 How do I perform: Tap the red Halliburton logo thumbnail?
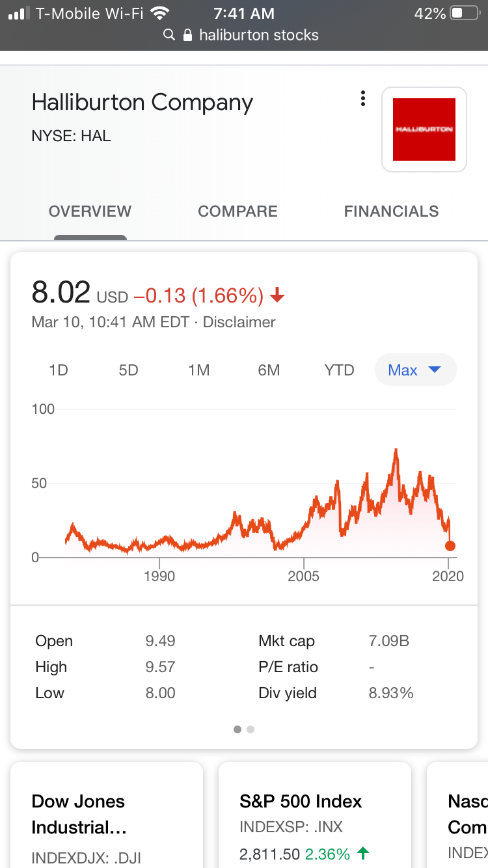424,129
